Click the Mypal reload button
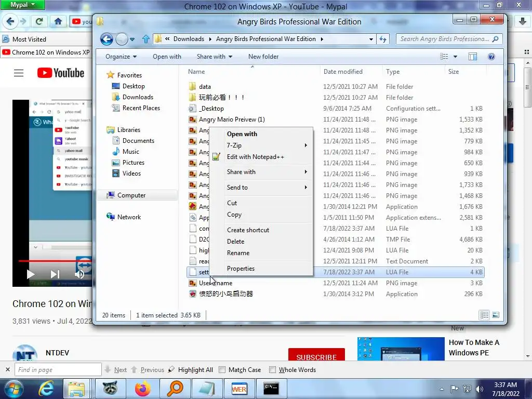Image resolution: width=532 pixels, height=399 pixels. coord(39,21)
